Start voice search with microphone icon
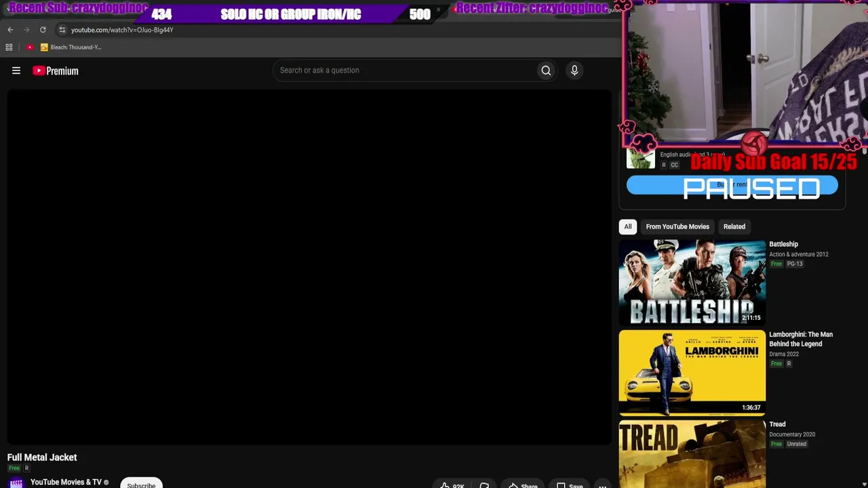Screen dimensions: 868x488 (574, 70)
